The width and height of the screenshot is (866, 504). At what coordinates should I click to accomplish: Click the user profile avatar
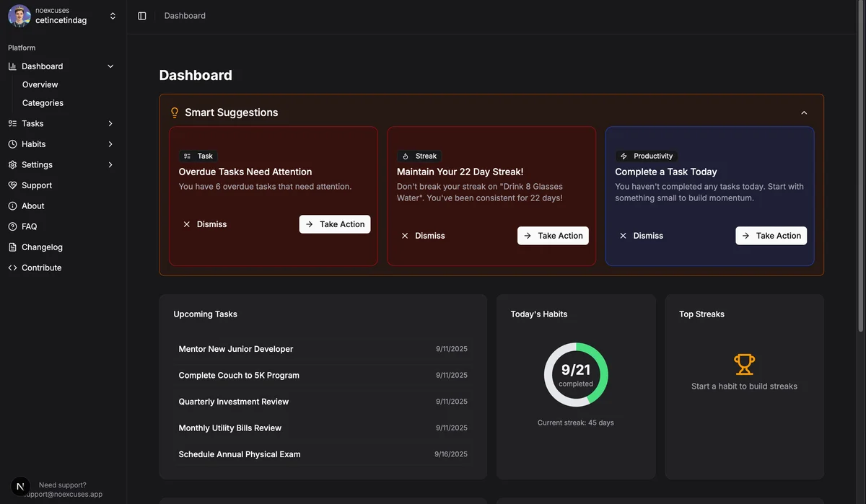pos(19,16)
